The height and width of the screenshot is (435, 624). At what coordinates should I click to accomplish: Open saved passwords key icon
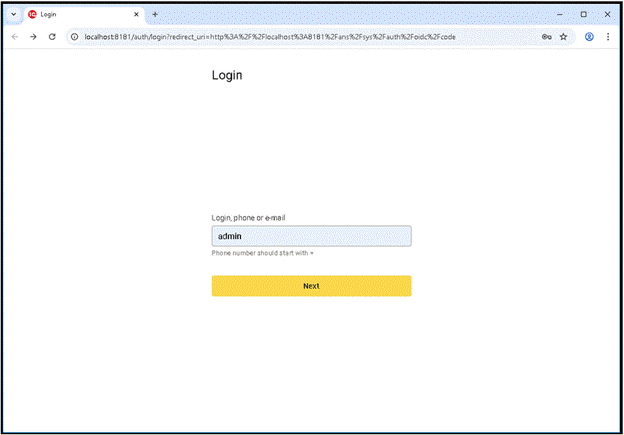point(547,37)
